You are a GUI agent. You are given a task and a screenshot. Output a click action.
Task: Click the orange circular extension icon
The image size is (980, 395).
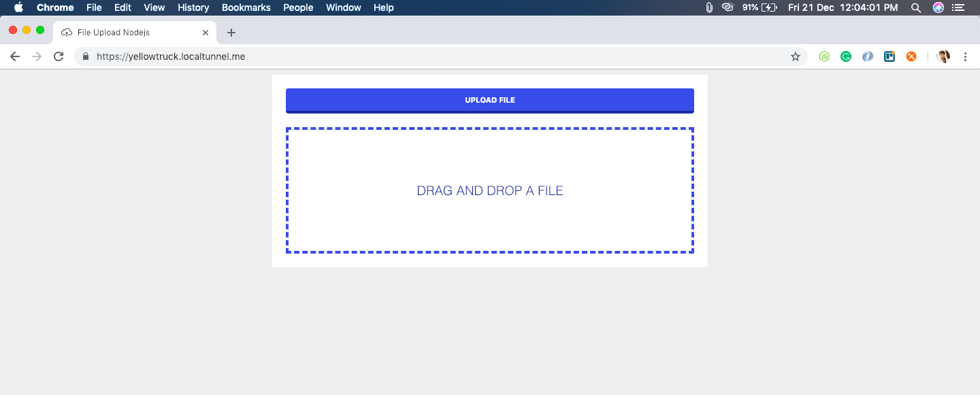point(911,57)
